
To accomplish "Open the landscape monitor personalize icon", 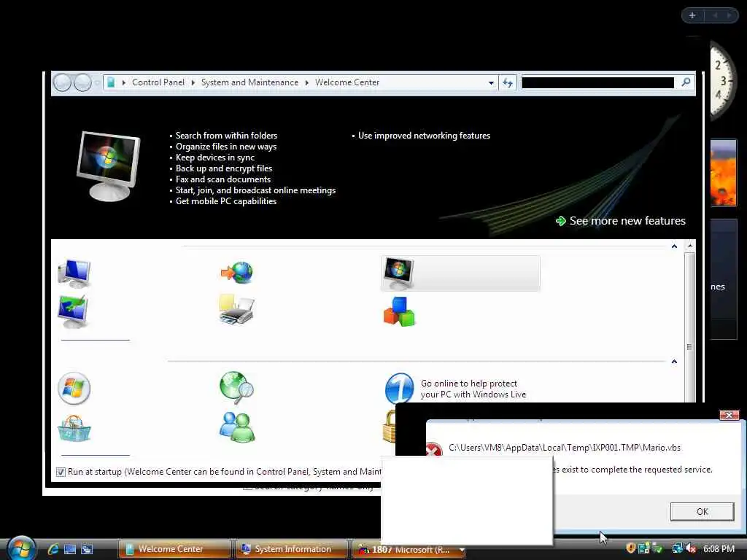I will click(x=73, y=311).
